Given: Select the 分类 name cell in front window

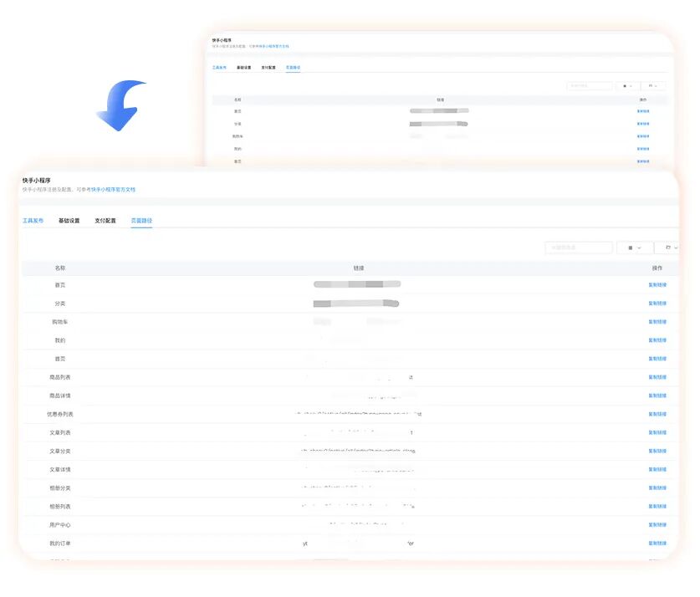Looking at the screenshot, I should tap(60, 304).
